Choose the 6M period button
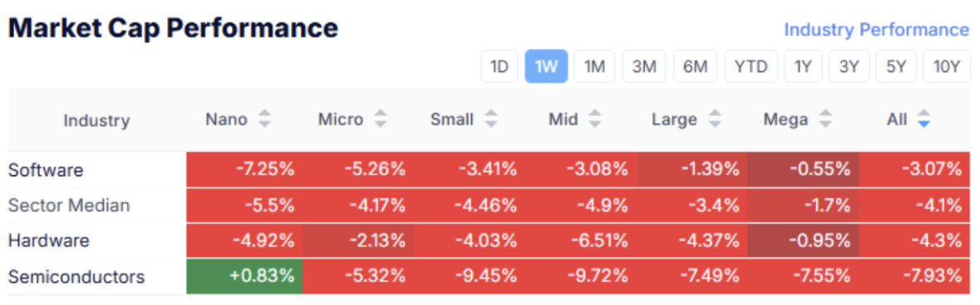 pos(695,66)
